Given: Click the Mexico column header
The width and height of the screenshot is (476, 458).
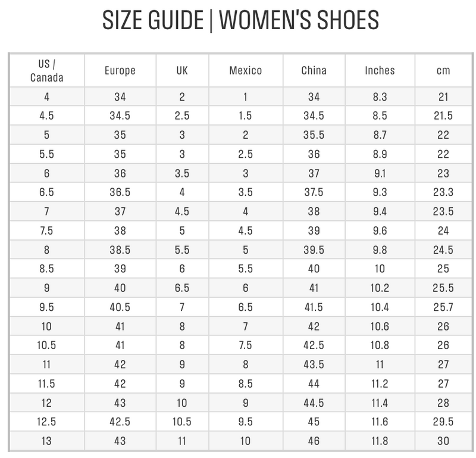Looking at the screenshot, I should (245, 70).
